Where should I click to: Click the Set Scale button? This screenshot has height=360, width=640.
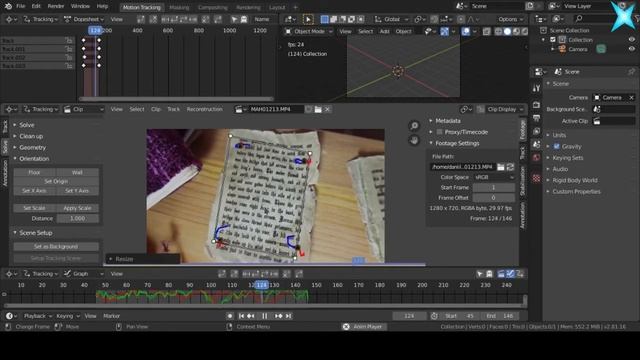click(35, 208)
